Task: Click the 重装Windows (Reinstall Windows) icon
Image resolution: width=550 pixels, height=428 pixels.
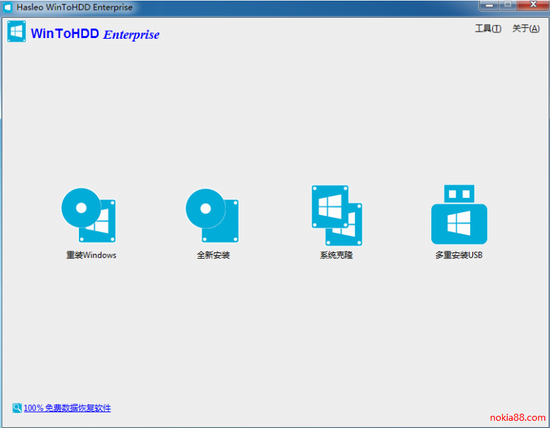Action: (89, 215)
